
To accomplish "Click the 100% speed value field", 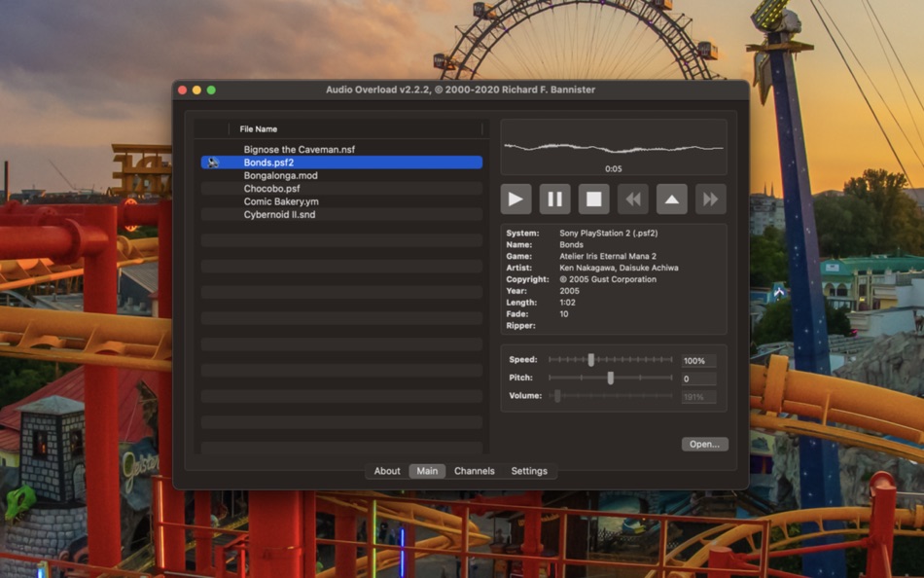I will (x=695, y=359).
